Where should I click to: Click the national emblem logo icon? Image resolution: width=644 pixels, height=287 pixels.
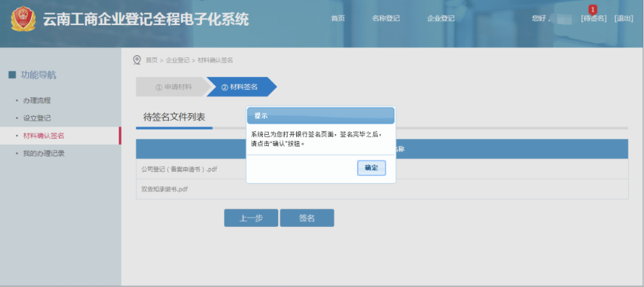tap(23, 19)
